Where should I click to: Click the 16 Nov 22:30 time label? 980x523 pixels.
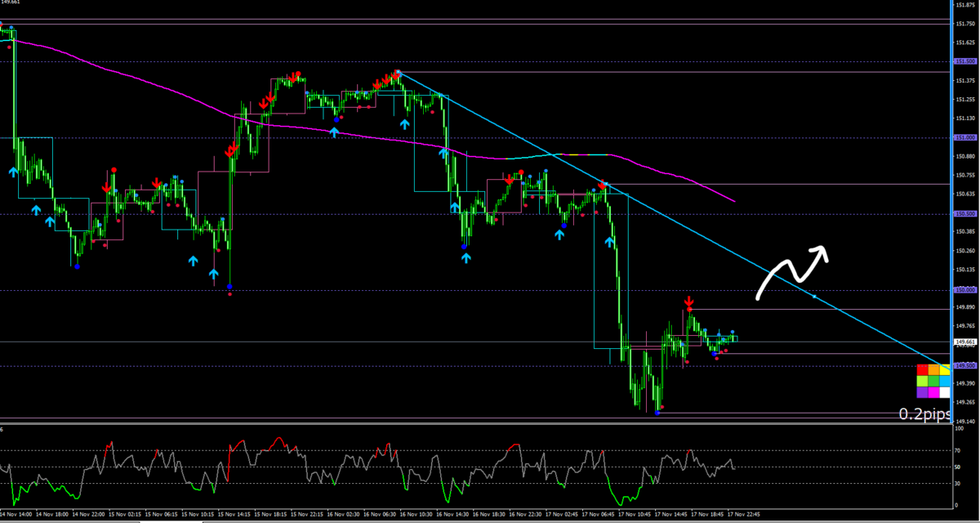click(x=525, y=515)
